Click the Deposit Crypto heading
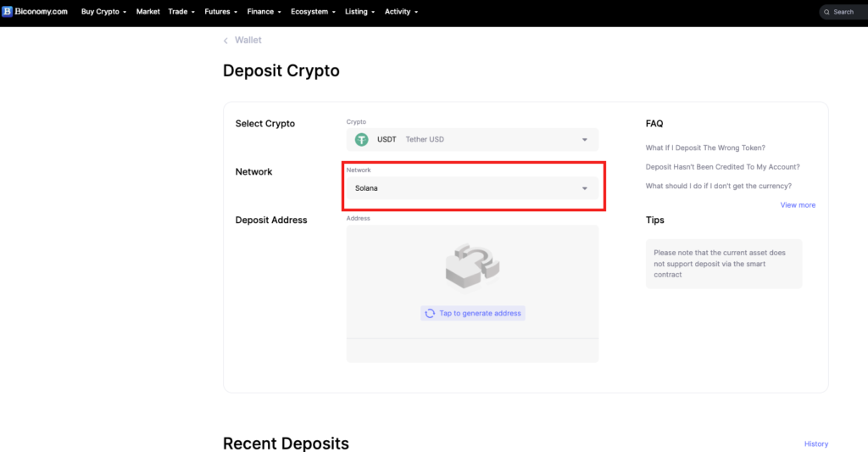 (x=281, y=71)
